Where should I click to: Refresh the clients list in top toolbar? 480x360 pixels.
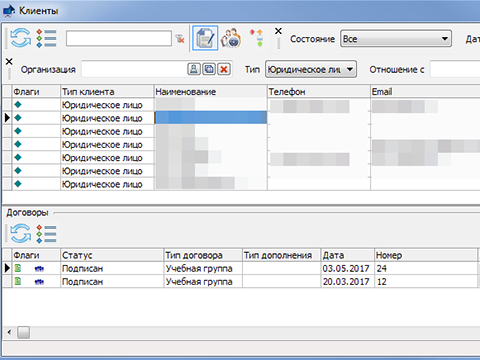coord(21,38)
